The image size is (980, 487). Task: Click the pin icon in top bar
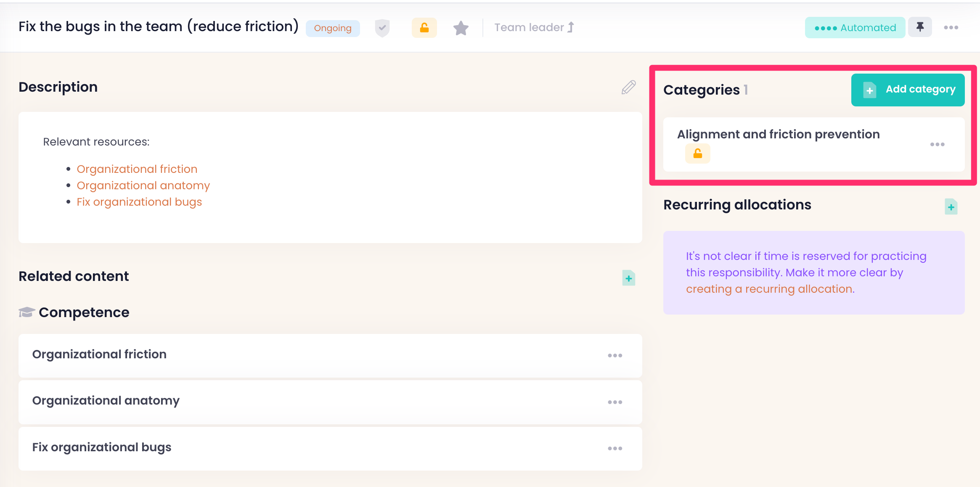pyautogui.click(x=920, y=27)
